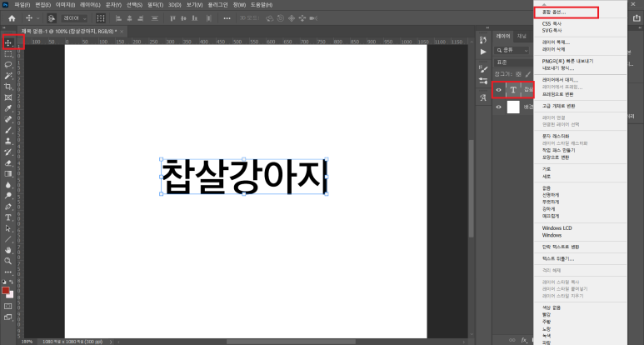The width and height of the screenshot is (644, 345).
Task: Select the Brush tool
Action: click(x=8, y=130)
